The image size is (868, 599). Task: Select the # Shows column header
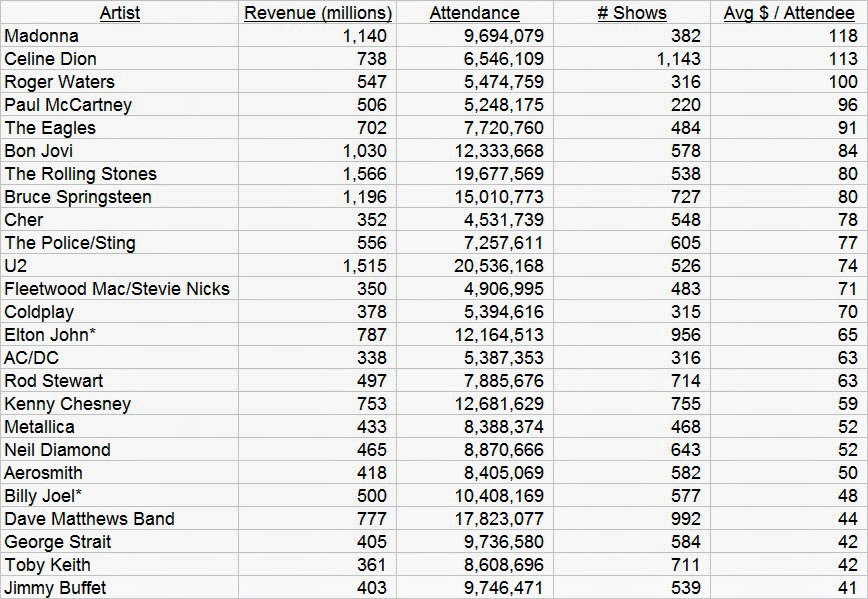point(632,13)
